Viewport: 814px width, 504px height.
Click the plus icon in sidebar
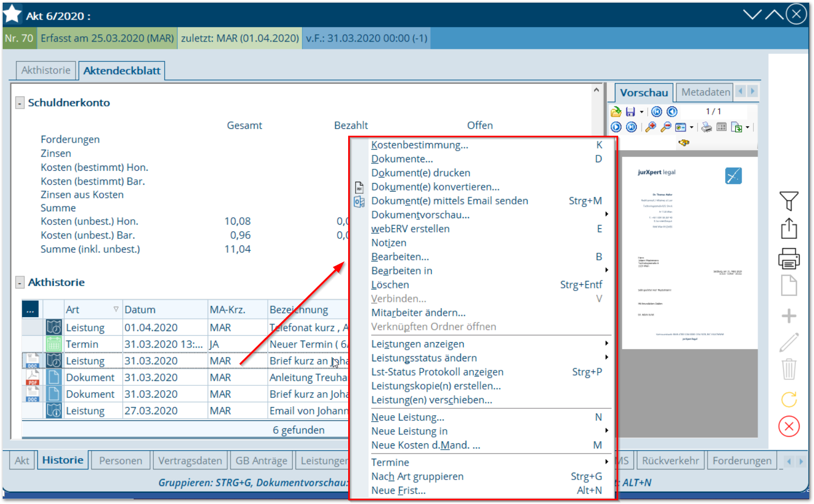point(788,316)
